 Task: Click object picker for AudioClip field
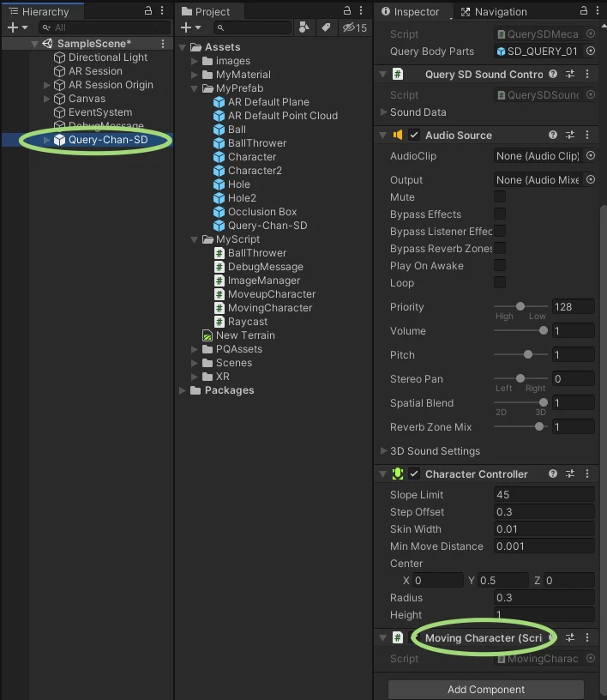[x=591, y=156]
